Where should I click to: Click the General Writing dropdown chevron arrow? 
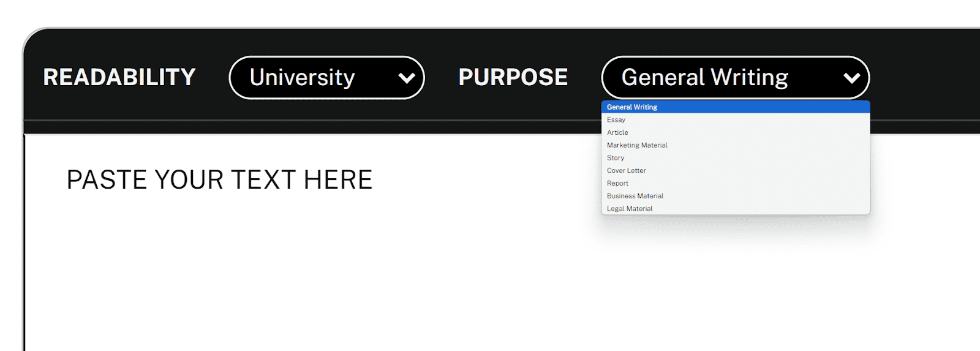851,78
